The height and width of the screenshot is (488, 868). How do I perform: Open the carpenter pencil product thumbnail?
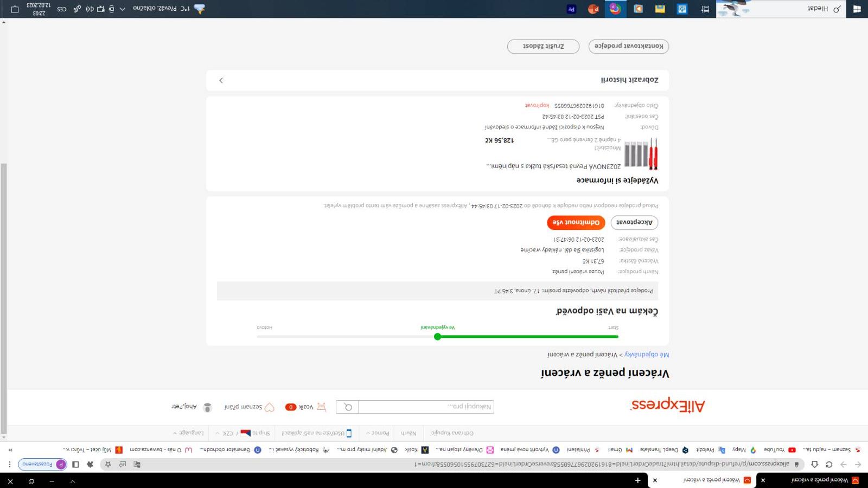click(x=641, y=153)
